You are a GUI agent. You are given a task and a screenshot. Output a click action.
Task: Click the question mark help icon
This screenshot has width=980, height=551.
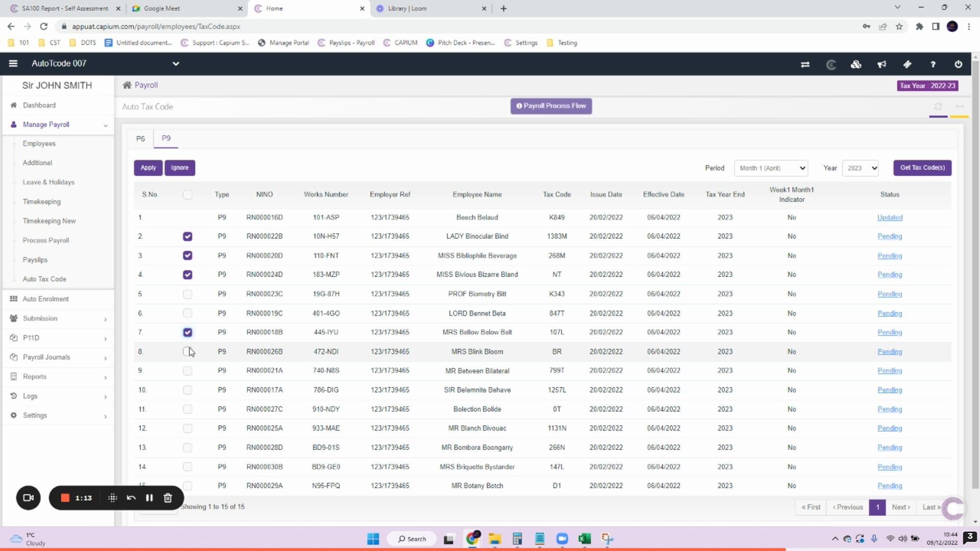click(933, 64)
